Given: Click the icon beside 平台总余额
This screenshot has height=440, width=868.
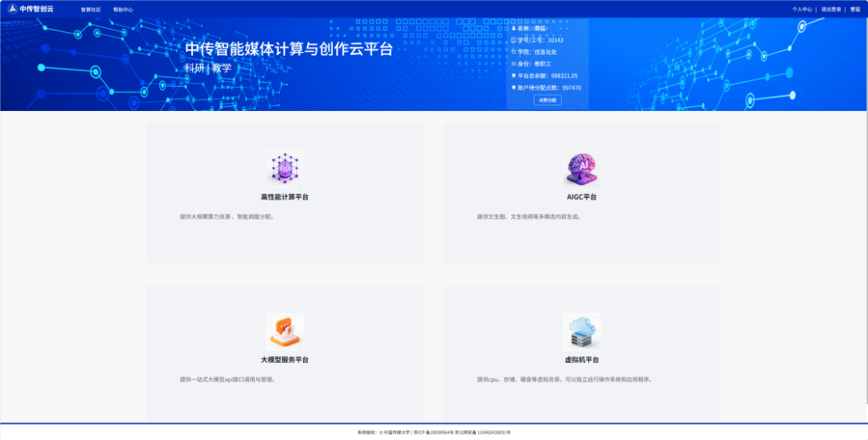Looking at the screenshot, I should [514, 76].
